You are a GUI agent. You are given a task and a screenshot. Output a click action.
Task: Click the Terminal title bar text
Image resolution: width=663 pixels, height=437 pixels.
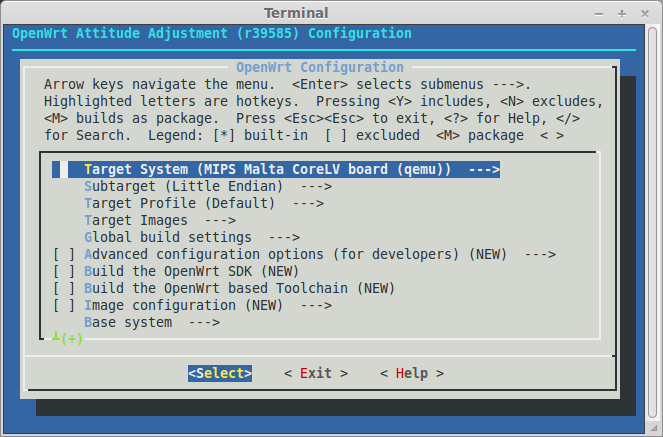[x=331, y=13]
